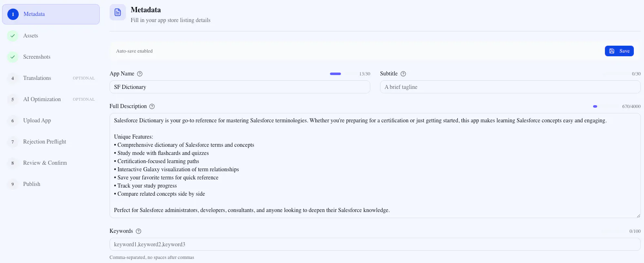Click the Metadata document header icon
The image size is (644, 263).
click(118, 12)
